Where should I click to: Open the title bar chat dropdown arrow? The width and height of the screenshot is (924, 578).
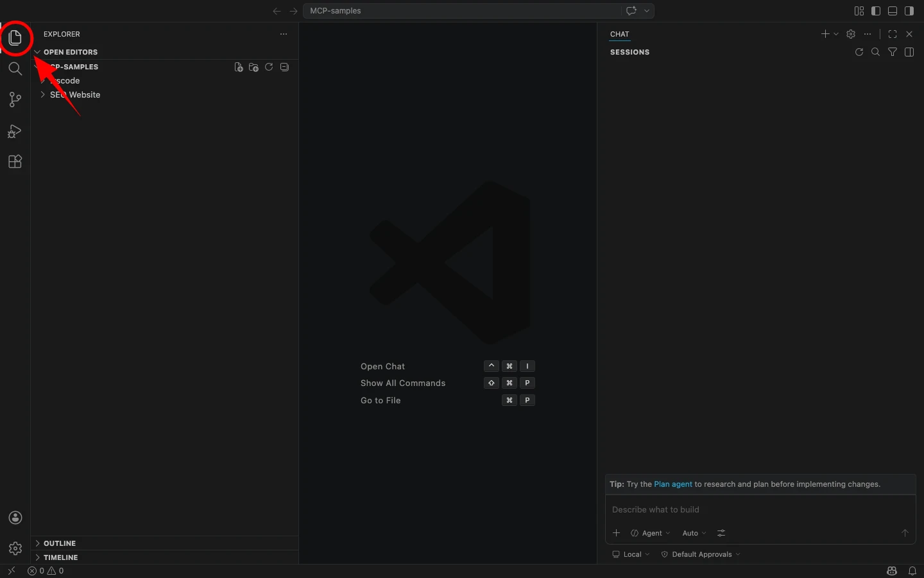(x=647, y=11)
